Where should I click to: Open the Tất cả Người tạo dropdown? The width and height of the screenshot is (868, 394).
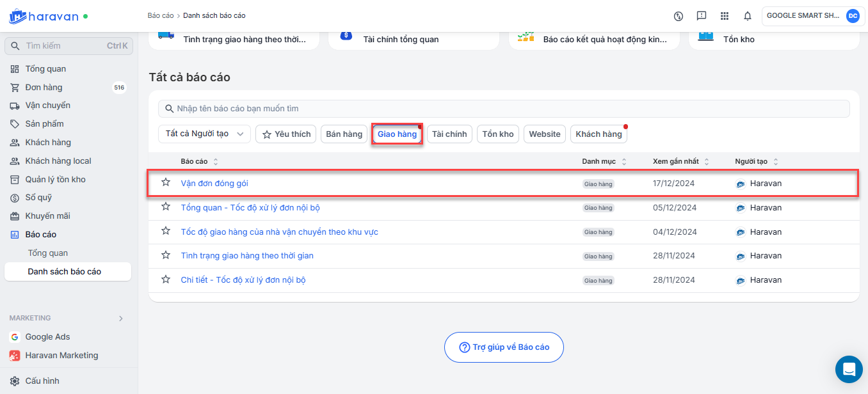(204, 134)
